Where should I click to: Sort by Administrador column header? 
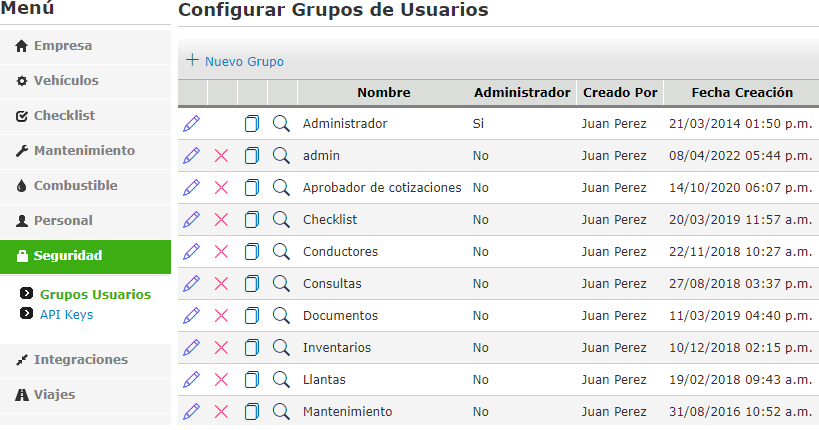(x=522, y=93)
